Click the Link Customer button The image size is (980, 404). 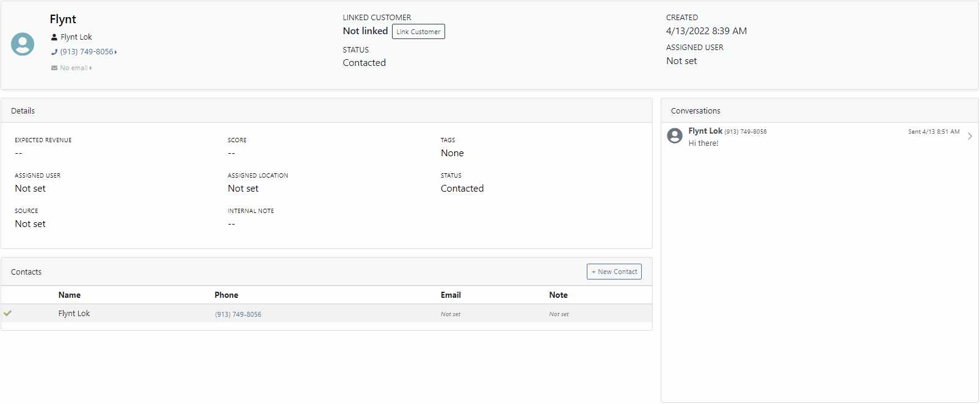(x=418, y=32)
